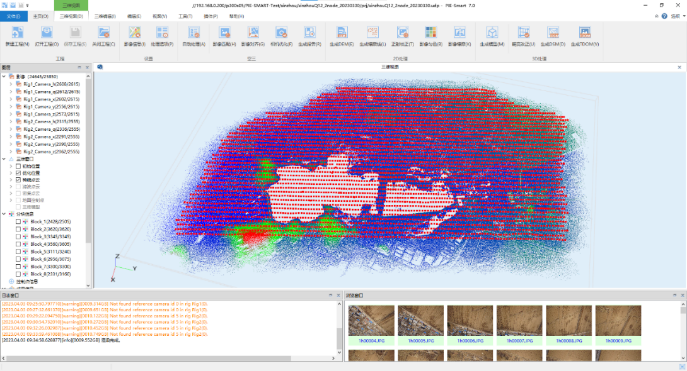687x371 pixels.
Task: Toggle the Block_2 checkbox
Action: [18, 229]
